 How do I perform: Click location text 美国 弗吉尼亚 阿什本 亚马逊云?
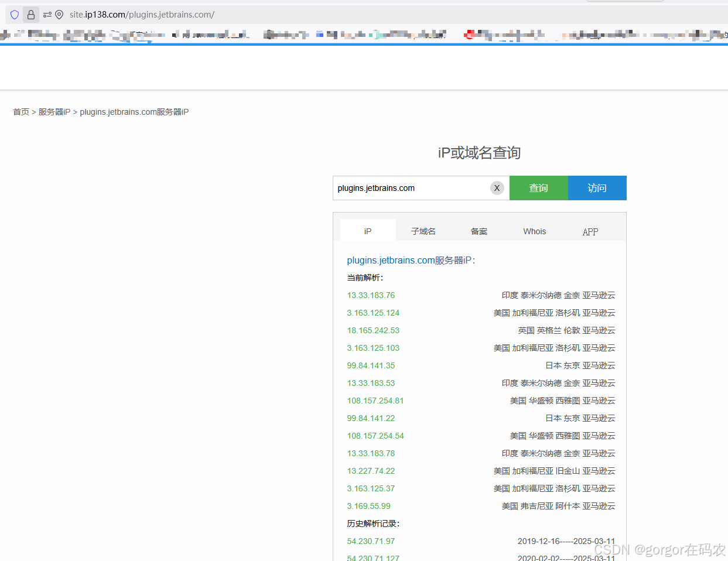tap(558, 506)
